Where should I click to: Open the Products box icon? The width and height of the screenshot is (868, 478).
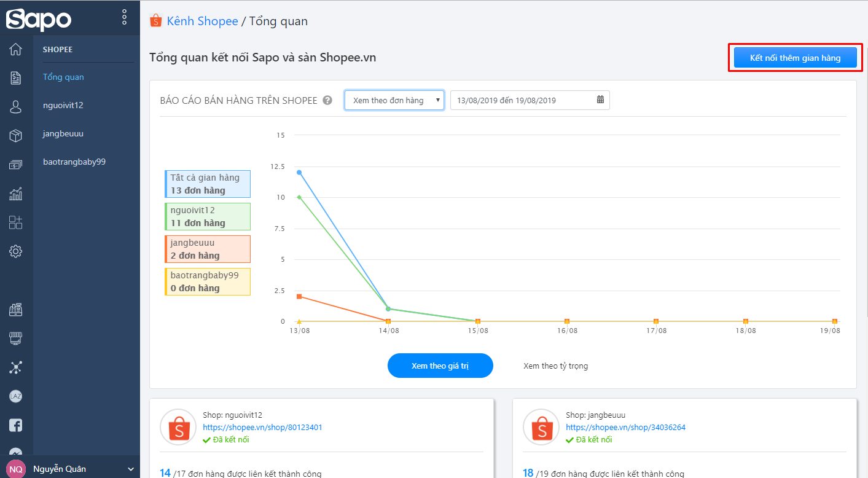coord(16,136)
